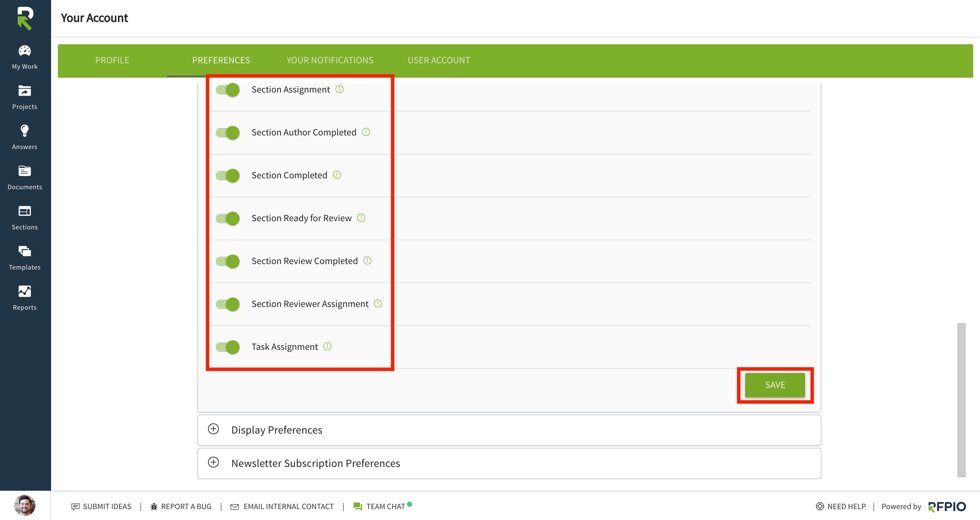Click the Task Assignment label
Viewport: 980px width, 520px height.
[x=284, y=347]
